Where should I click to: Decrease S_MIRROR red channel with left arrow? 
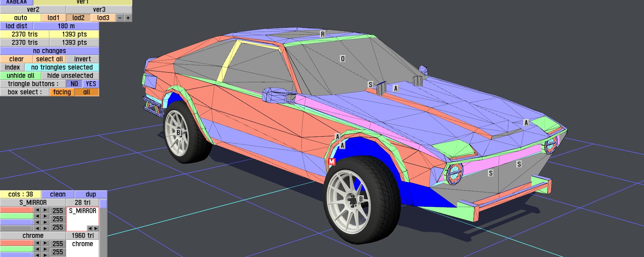[37, 210]
